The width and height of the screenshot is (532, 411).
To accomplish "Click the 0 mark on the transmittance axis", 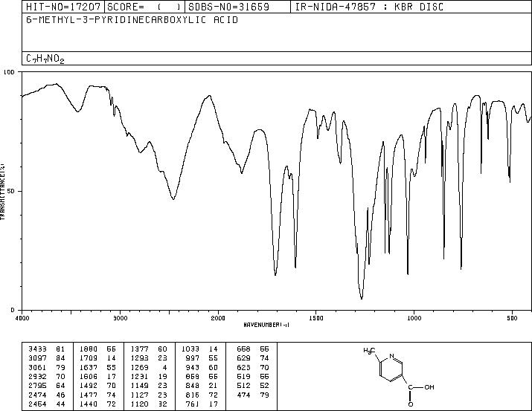I will point(13,310).
